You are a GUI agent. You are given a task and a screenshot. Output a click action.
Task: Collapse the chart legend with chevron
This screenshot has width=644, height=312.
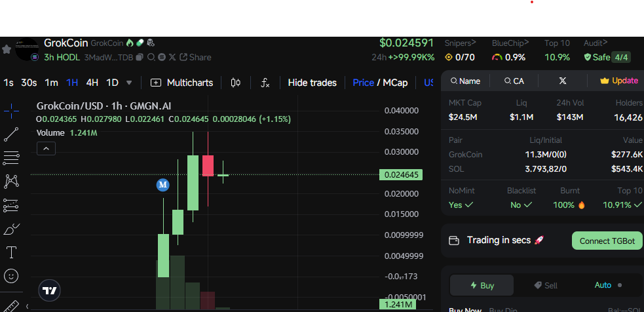[46, 149]
